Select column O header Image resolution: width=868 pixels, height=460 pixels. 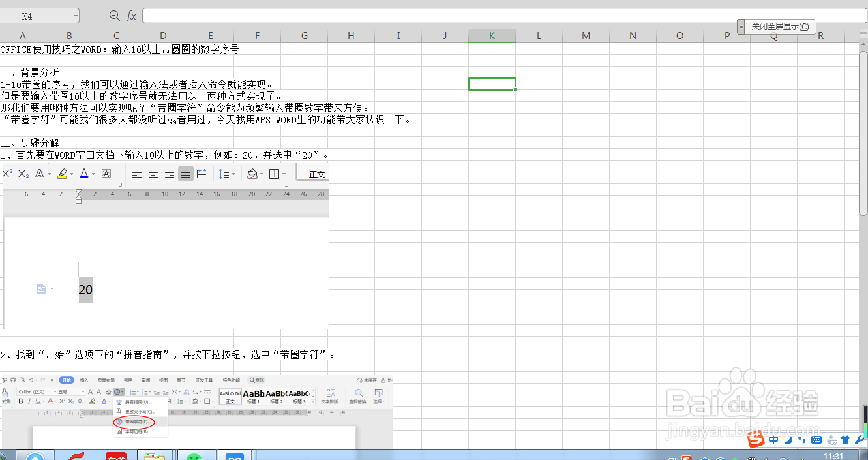(680, 36)
